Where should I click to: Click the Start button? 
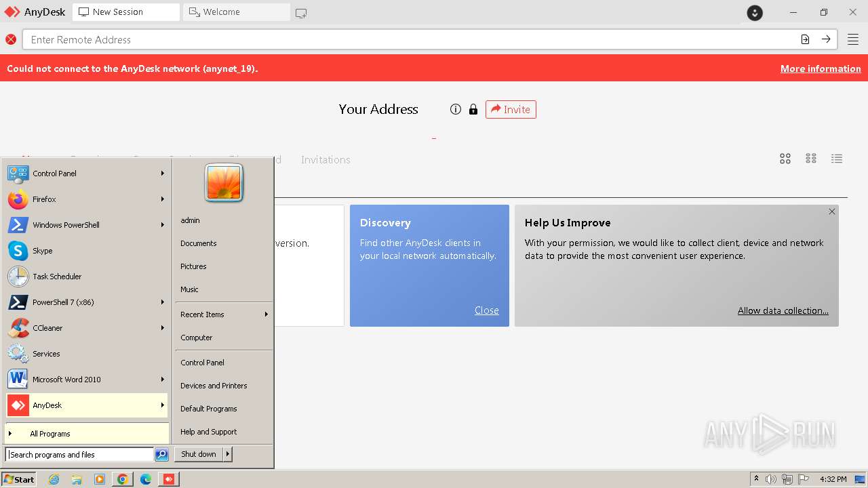(19, 479)
